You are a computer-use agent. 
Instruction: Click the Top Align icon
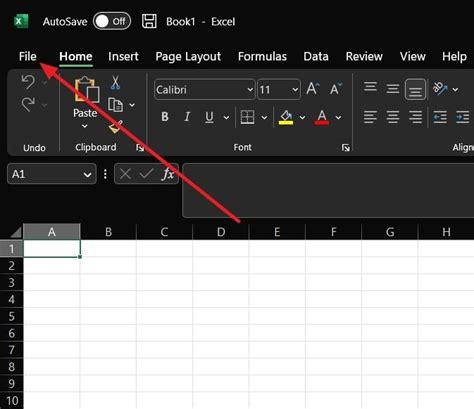pos(370,87)
